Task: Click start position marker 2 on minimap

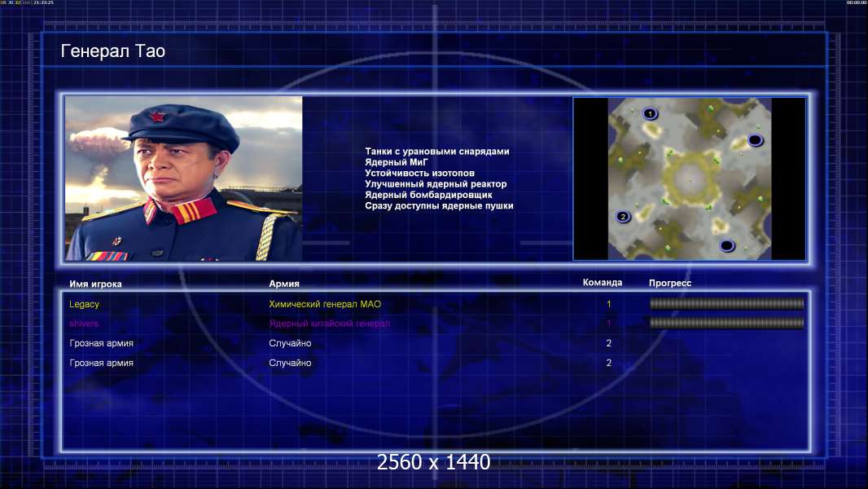Action: (x=624, y=217)
